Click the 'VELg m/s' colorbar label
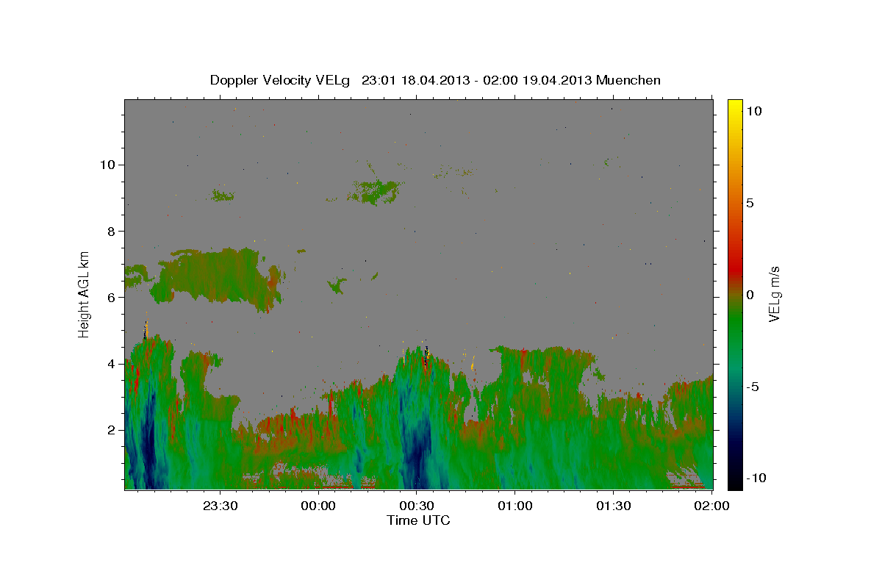The image size is (882, 588). click(x=774, y=294)
